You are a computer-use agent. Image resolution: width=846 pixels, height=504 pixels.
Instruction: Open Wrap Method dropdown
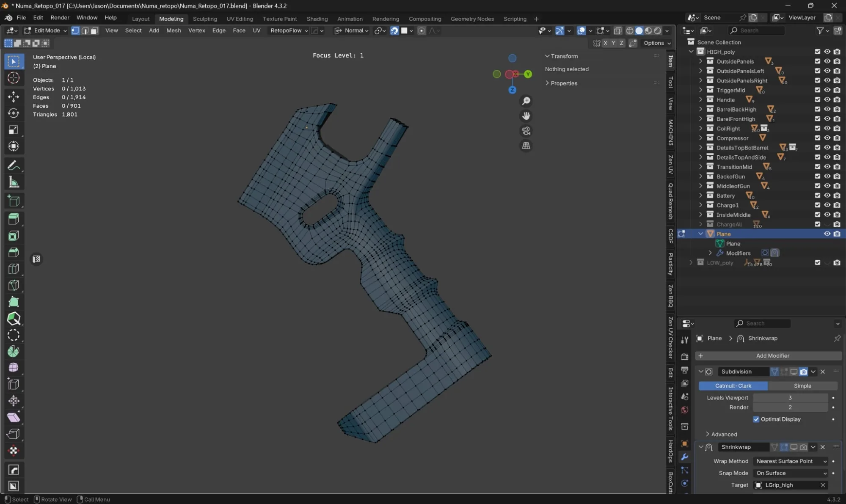coord(791,461)
